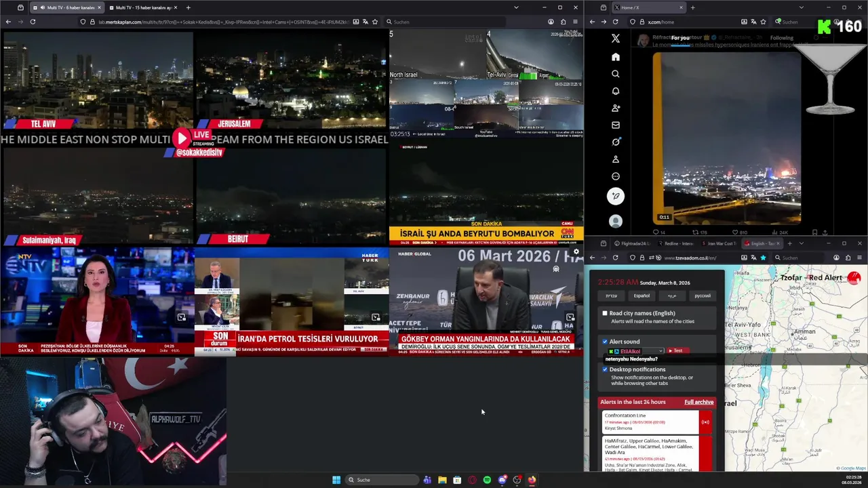The height and width of the screenshot is (488, 868).
Task: Reload the tzevaadom Red Alert page
Action: coord(616,258)
